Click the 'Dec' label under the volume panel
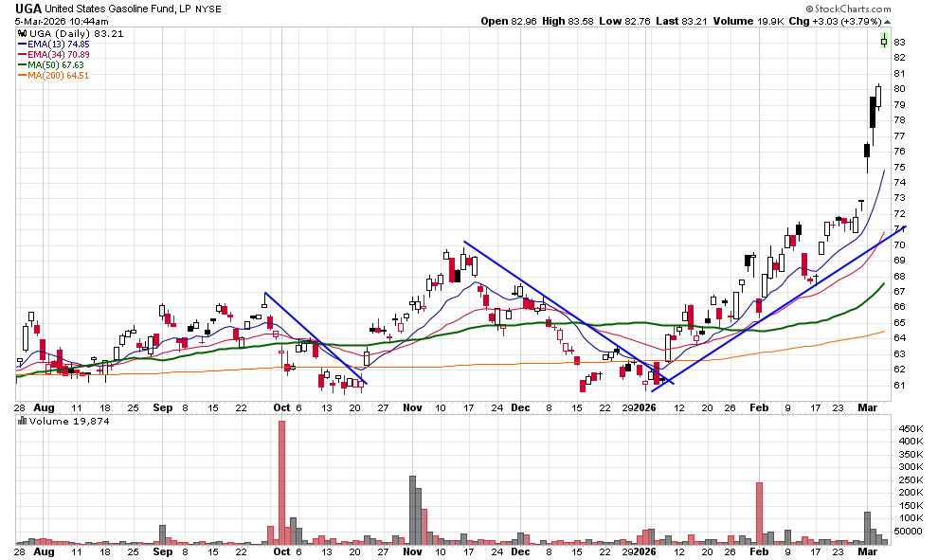 520,551
